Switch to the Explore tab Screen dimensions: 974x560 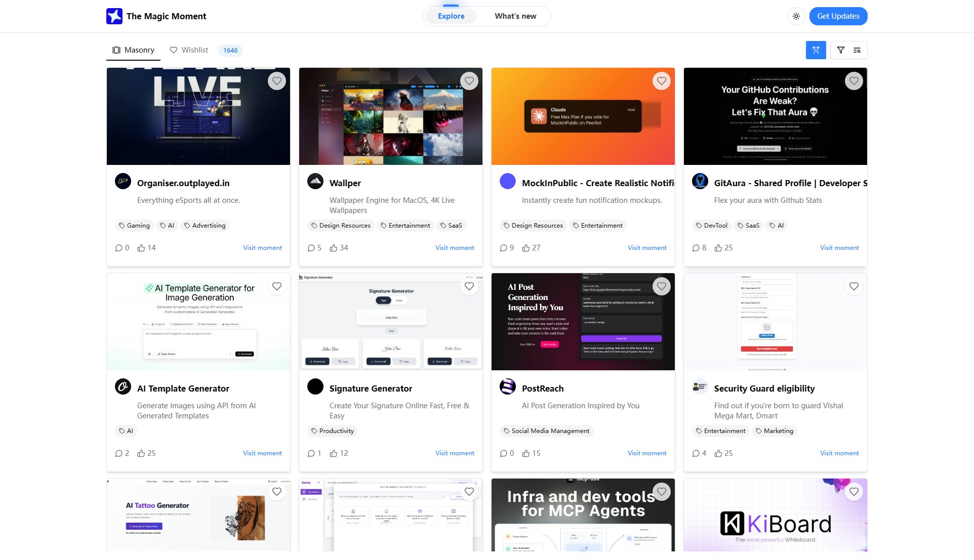[x=451, y=16]
